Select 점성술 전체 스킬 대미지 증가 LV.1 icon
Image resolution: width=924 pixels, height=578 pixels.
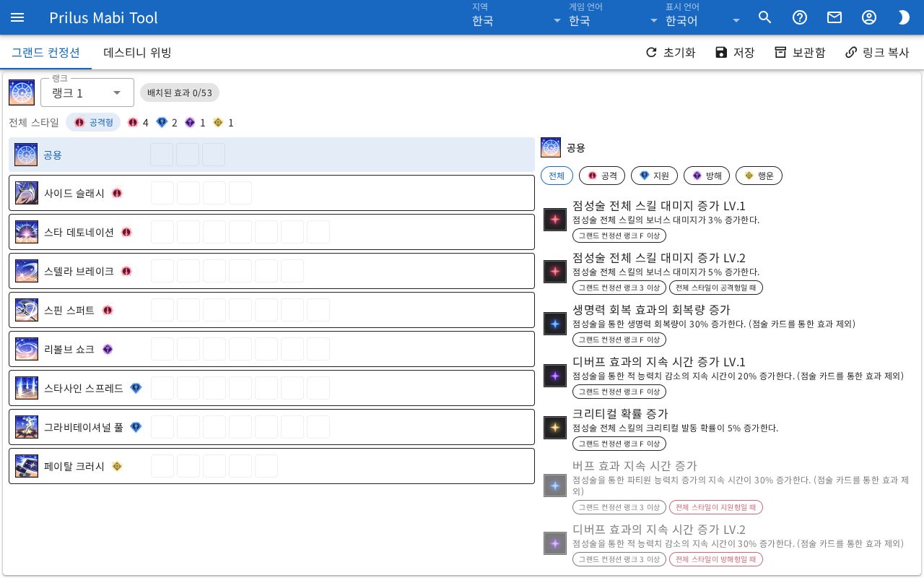point(555,220)
